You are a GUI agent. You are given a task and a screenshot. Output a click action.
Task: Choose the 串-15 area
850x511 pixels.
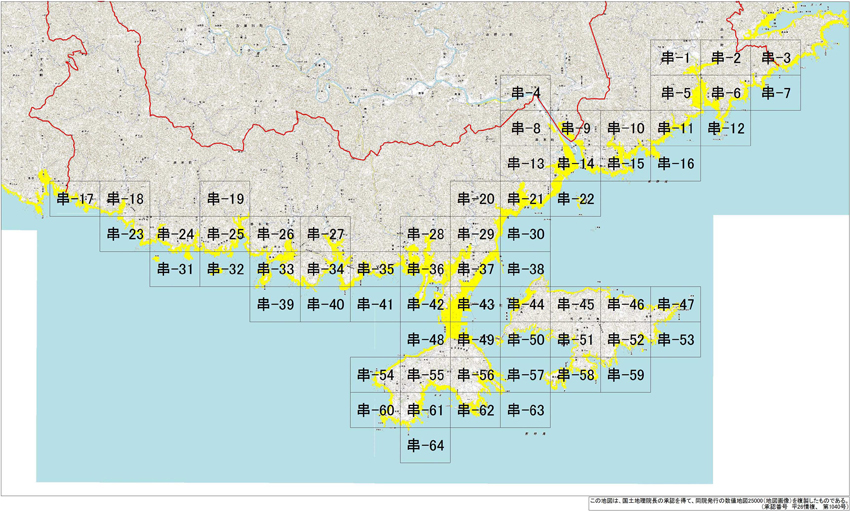coord(626,163)
